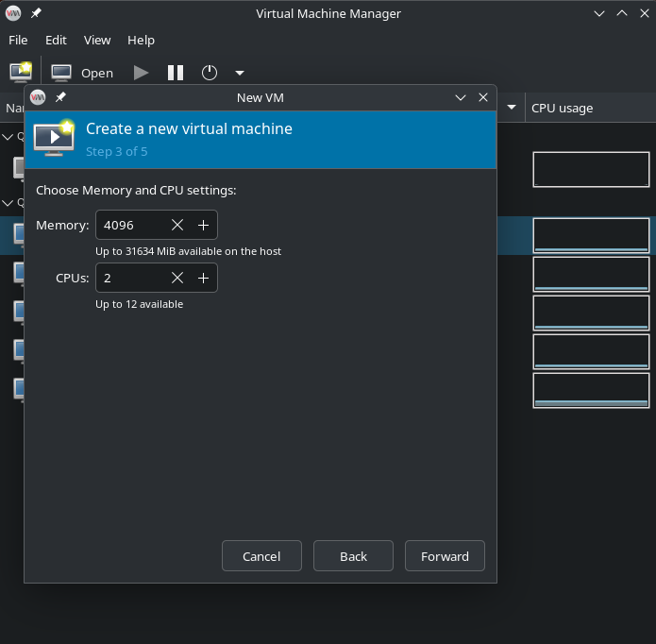Maximize the Virtual Machine Manager window
This screenshot has width=656, height=644.
point(622,13)
